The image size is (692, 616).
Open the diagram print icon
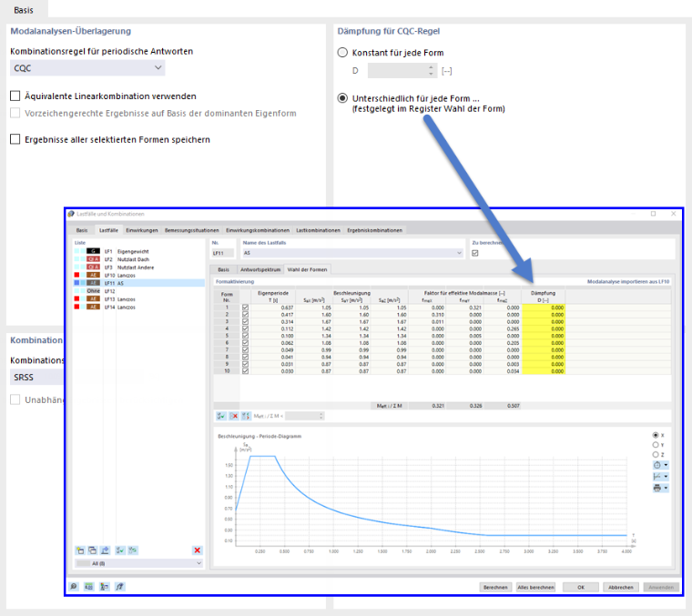660,488
